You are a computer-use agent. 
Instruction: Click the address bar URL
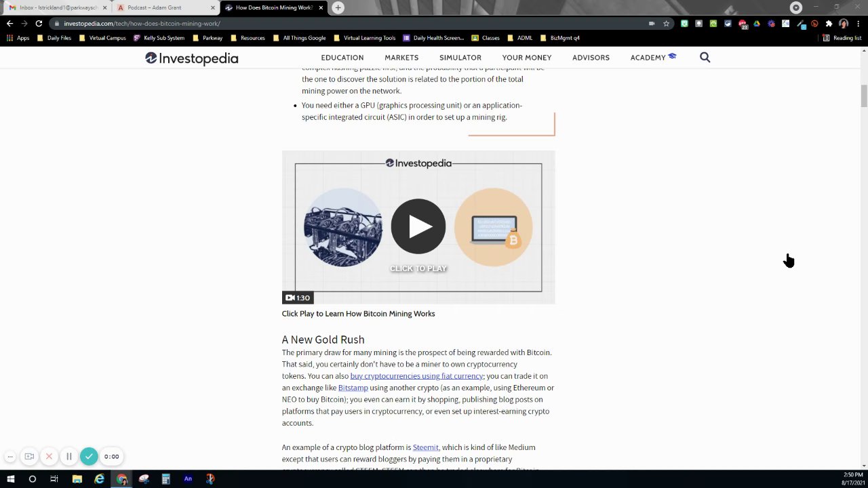(x=142, y=24)
